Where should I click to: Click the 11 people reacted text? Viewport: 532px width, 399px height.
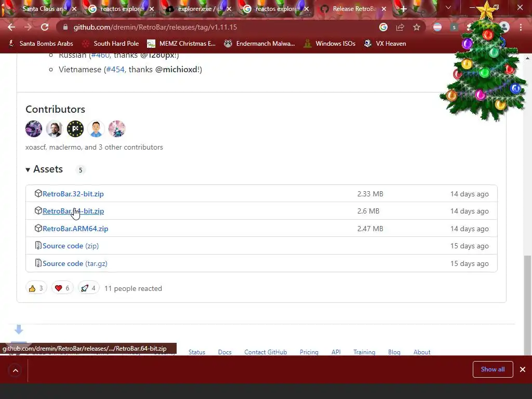133,288
